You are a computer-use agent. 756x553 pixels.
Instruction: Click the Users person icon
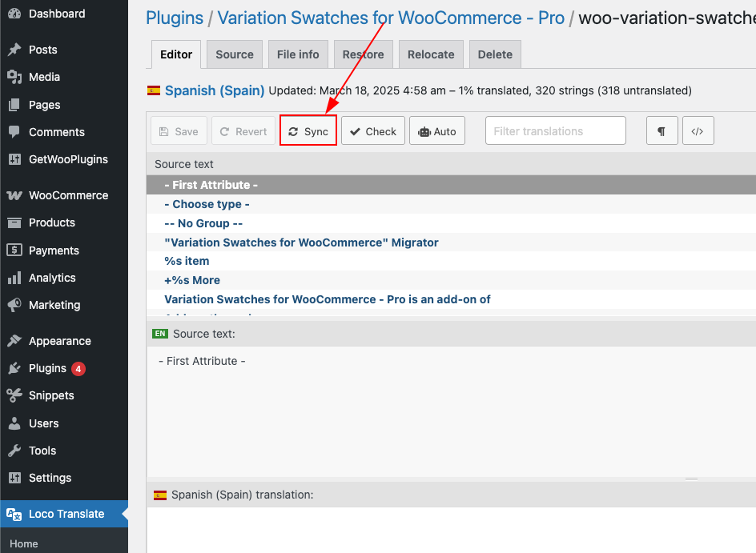[x=14, y=423]
